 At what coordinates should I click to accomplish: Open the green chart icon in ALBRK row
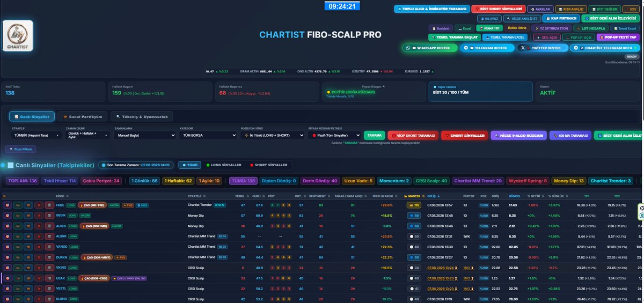click(18, 236)
